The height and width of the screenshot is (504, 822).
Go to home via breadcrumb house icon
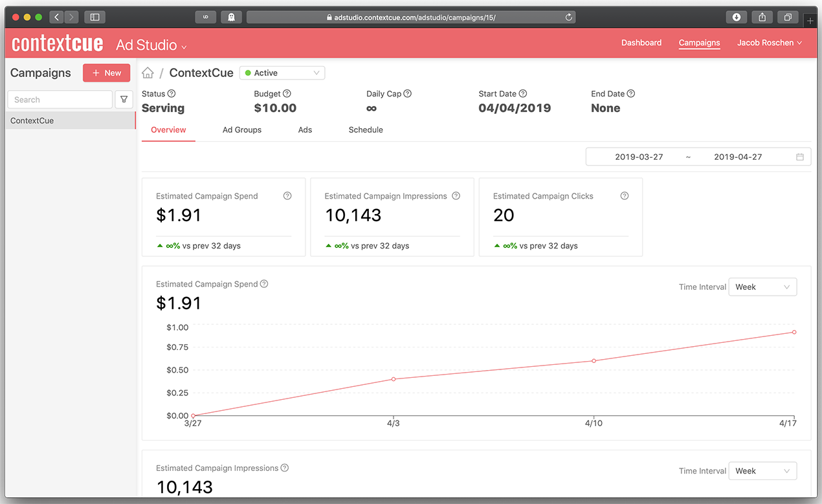tap(148, 73)
